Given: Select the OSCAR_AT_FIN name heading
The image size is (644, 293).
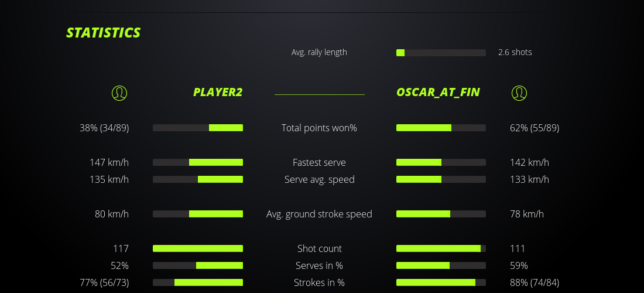Looking at the screenshot, I should 438,92.
